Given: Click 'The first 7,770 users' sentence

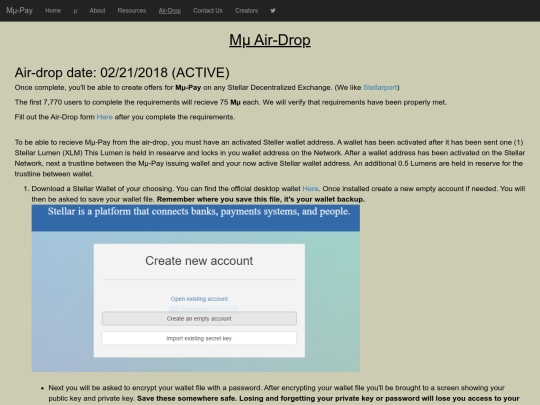Looking at the screenshot, I should tap(230, 102).
